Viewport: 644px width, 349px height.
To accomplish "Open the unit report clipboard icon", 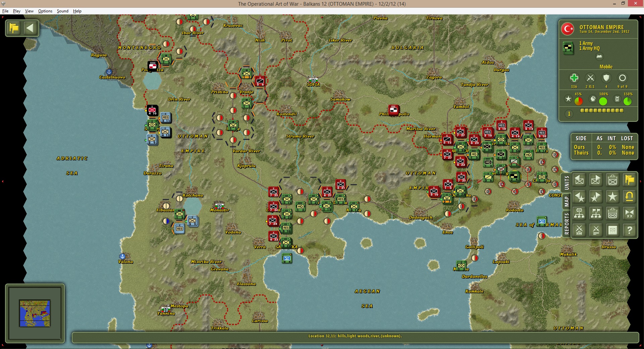I will [613, 180].
